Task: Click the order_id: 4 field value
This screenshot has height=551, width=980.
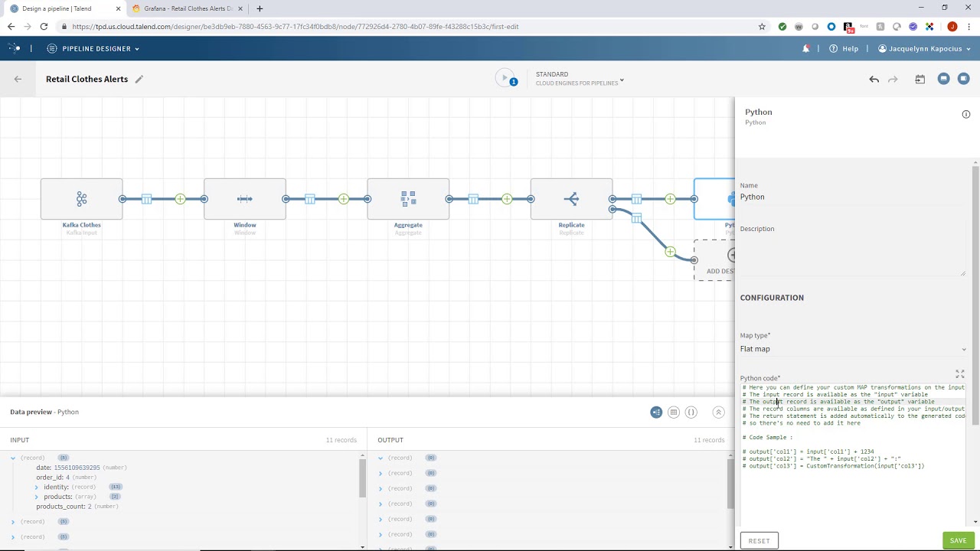Action: point(67,478)
